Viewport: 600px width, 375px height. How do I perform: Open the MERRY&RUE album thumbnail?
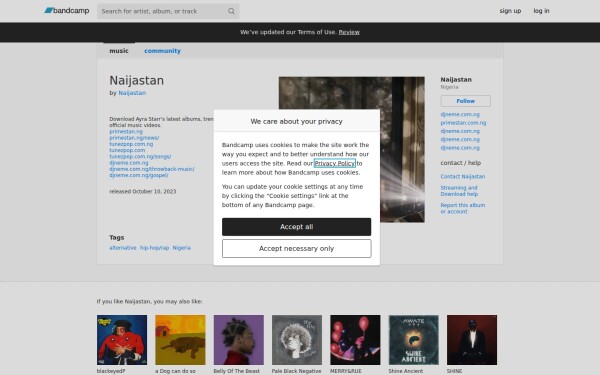pyautogui.click(x=355, y=340)
